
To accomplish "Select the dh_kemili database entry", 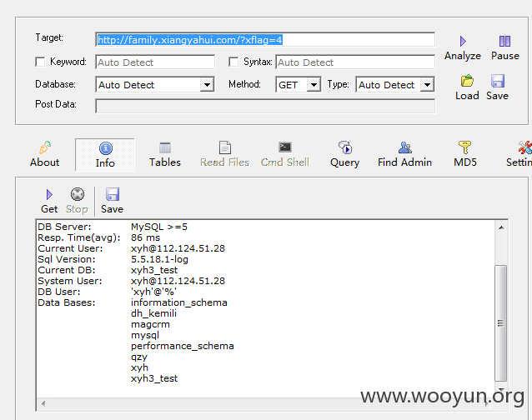I will click(x=153, y=313).
